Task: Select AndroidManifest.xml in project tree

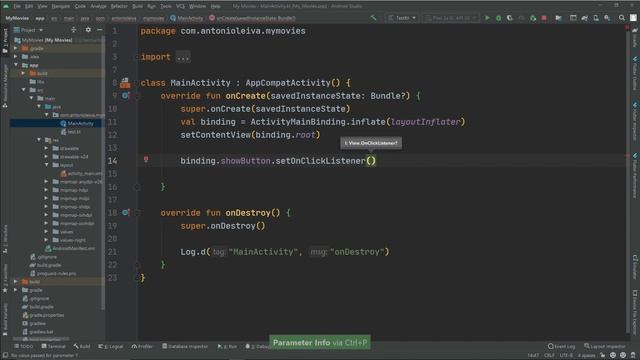Action: pyautogui.click(x=70, y=248)
